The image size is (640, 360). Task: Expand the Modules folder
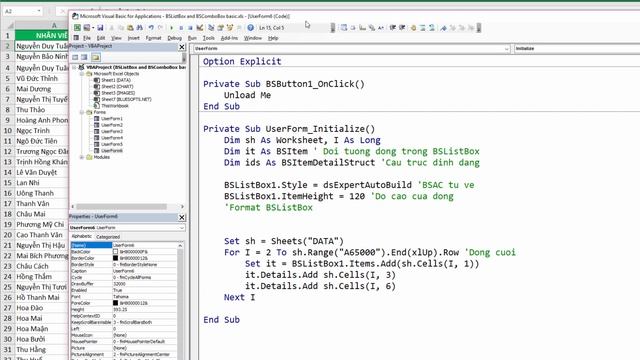[82, 157]
